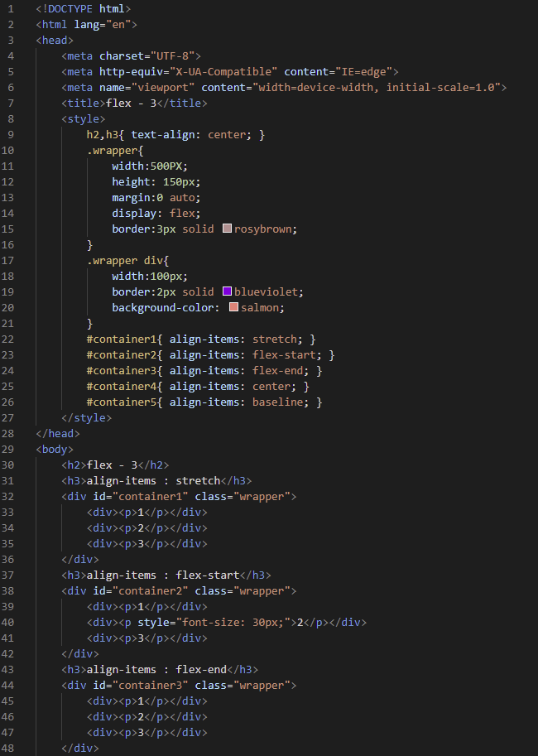Click line number 42 in the gutter
538x756 pixels.
point(7,654)
